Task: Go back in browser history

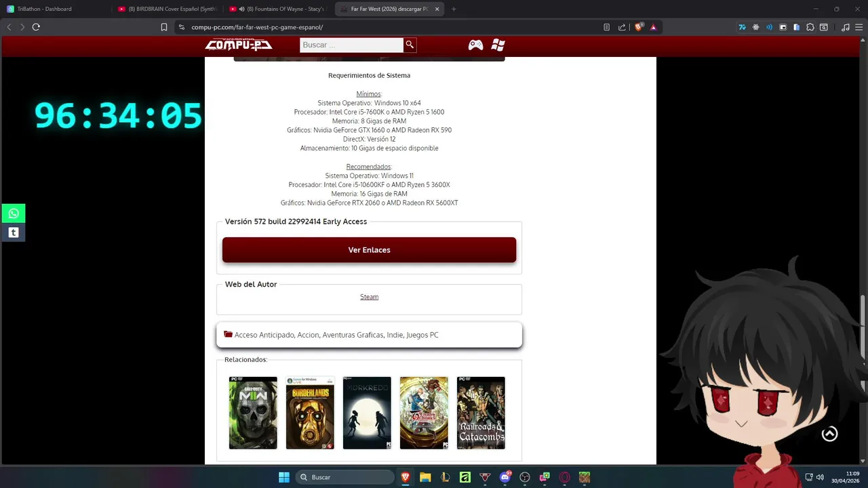Action: 9,27
